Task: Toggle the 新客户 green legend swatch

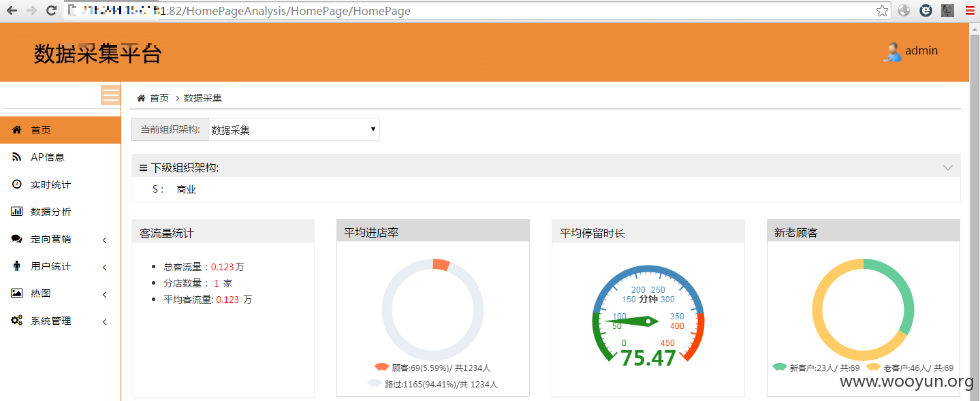Action: [780, 367]
